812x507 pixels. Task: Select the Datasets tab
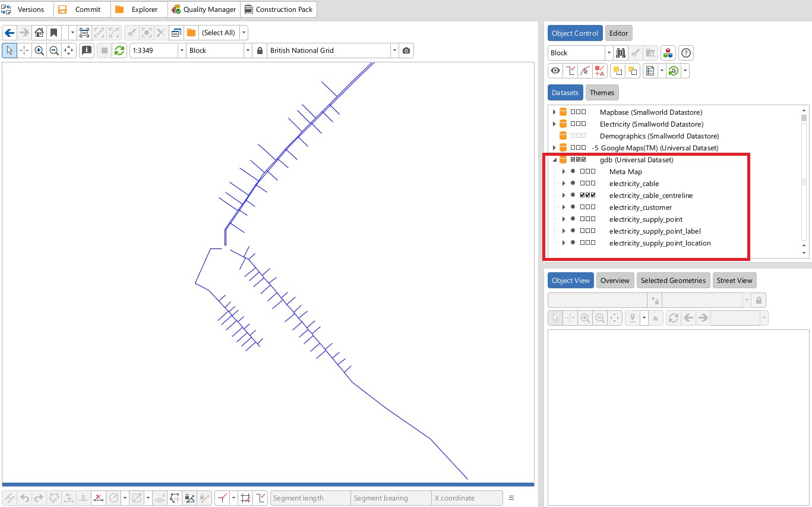tap(565, 93)
